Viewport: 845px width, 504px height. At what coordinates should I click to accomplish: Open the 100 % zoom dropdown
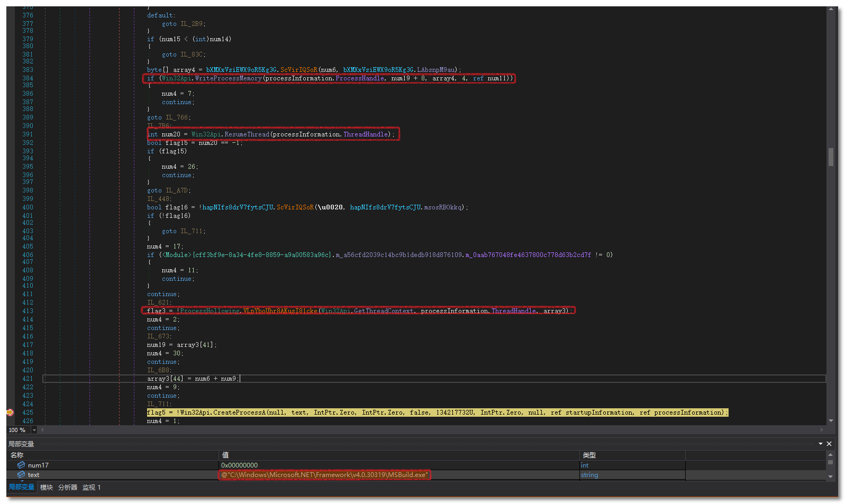34,430
